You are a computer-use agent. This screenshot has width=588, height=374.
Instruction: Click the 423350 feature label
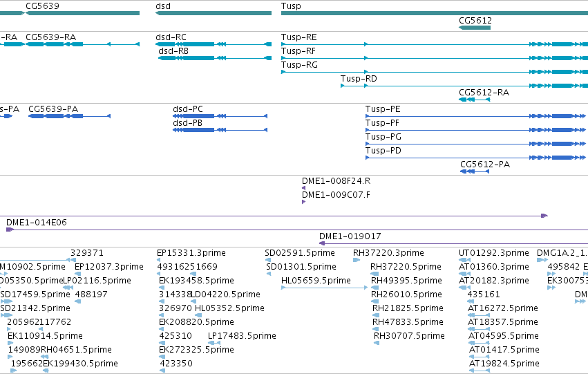(x=176, y=364)
